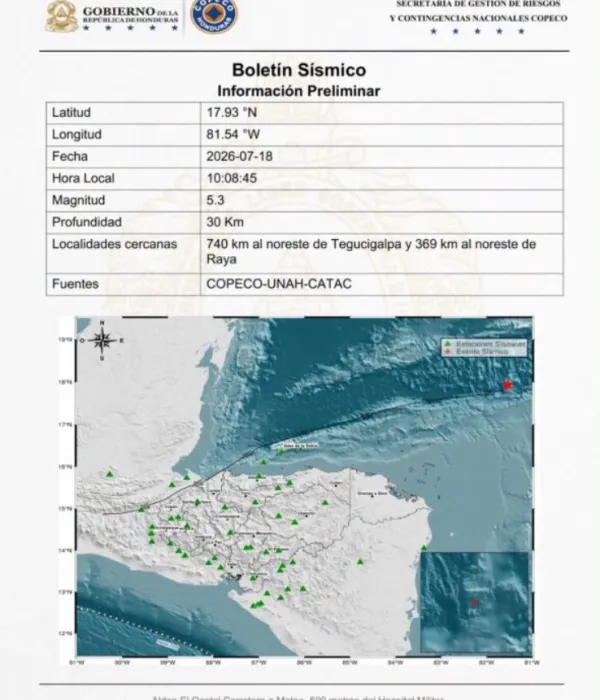Click the 'Información Preliminar' subtitle
Image resolution: width=600 pixels, height=700 pixels.
[x=299, y=91]
